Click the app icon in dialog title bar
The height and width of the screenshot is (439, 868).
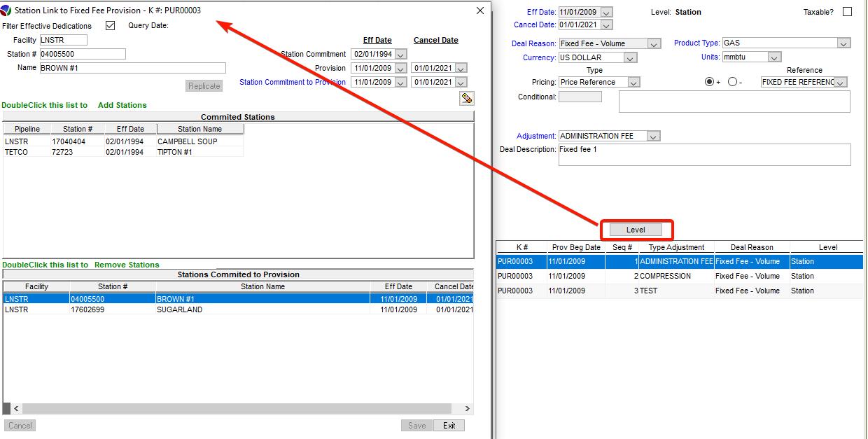(7, 11)
